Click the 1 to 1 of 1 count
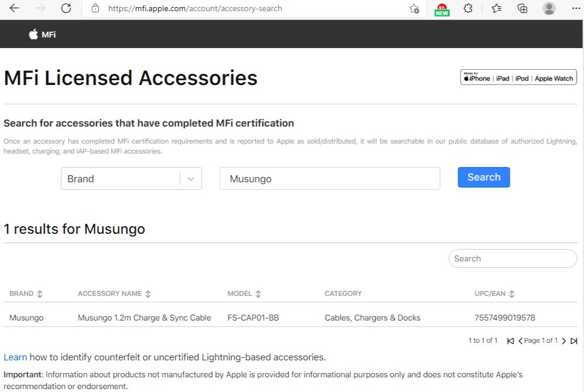Screen dimensions: 584x392 [483, 340]
